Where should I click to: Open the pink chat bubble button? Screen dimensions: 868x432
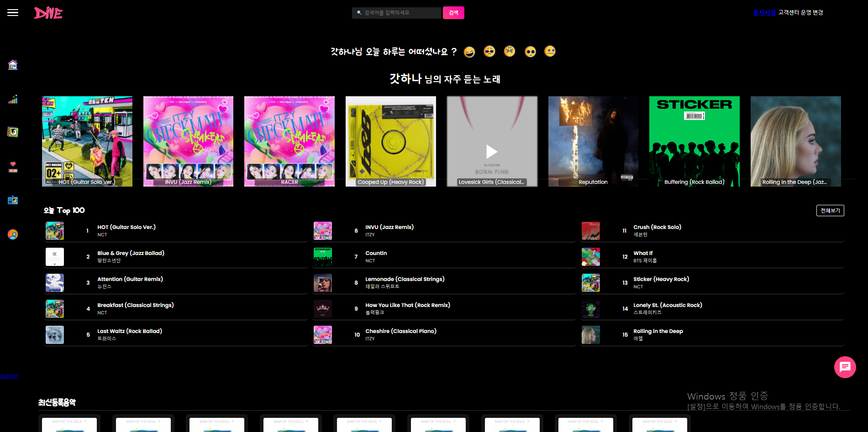[x=845, y=367]
